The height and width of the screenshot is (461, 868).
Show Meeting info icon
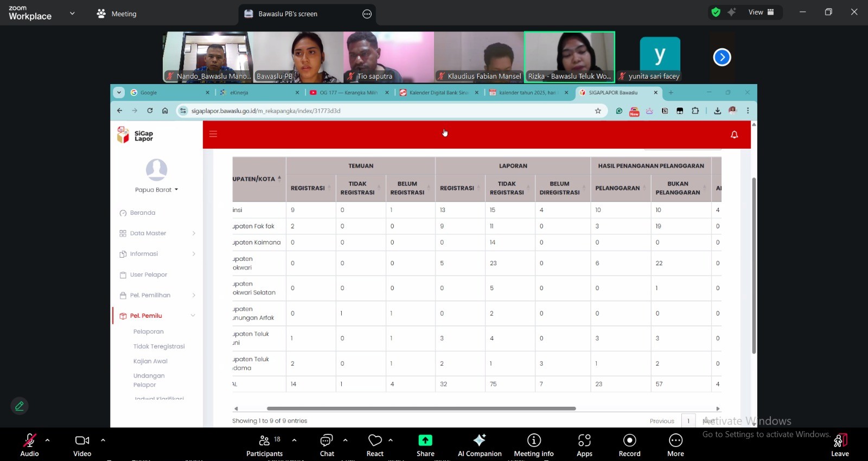[534, 441]
